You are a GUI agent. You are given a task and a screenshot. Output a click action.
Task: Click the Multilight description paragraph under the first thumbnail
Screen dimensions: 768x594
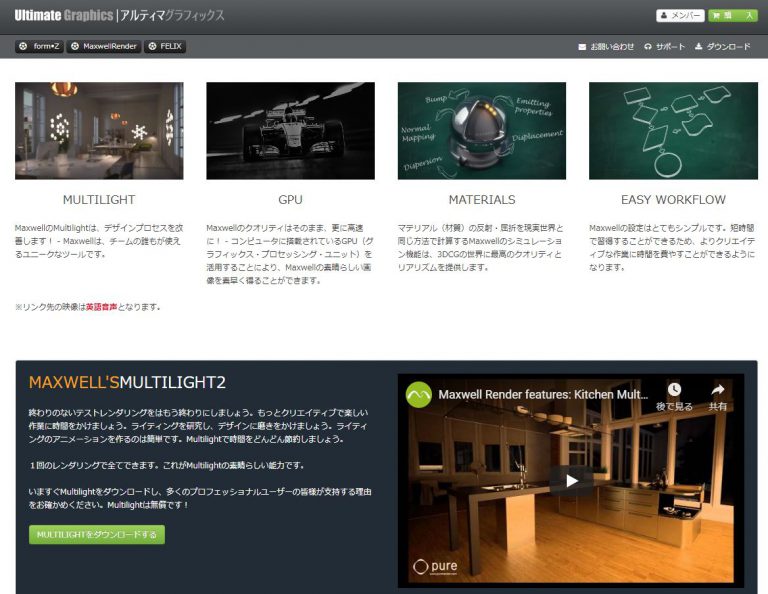coord(99,241)
